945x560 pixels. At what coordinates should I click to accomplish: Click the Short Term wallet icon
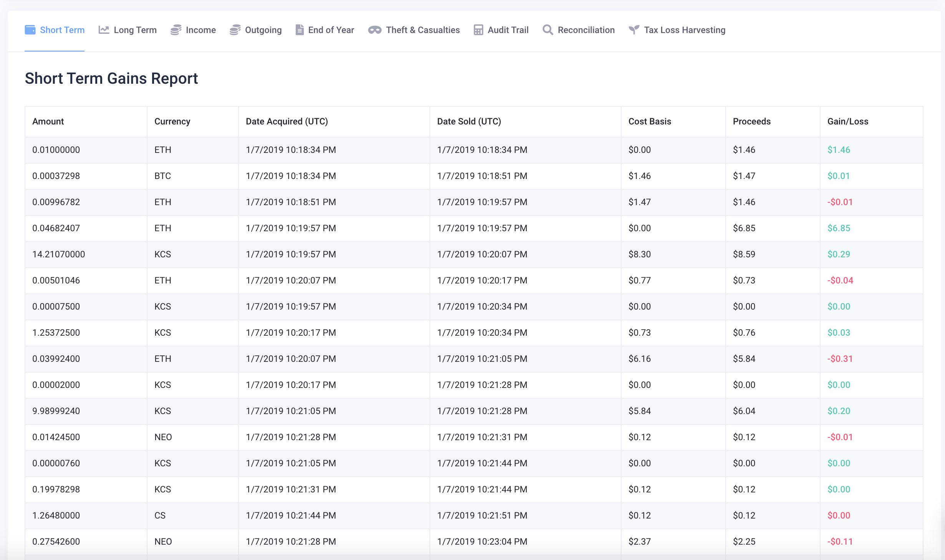pos(30,30)
